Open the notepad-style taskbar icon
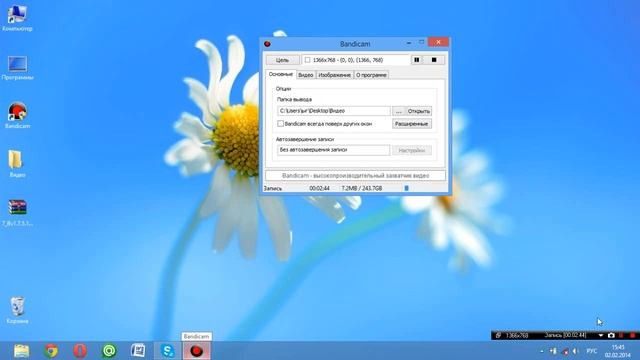 [x=138, y=351]
